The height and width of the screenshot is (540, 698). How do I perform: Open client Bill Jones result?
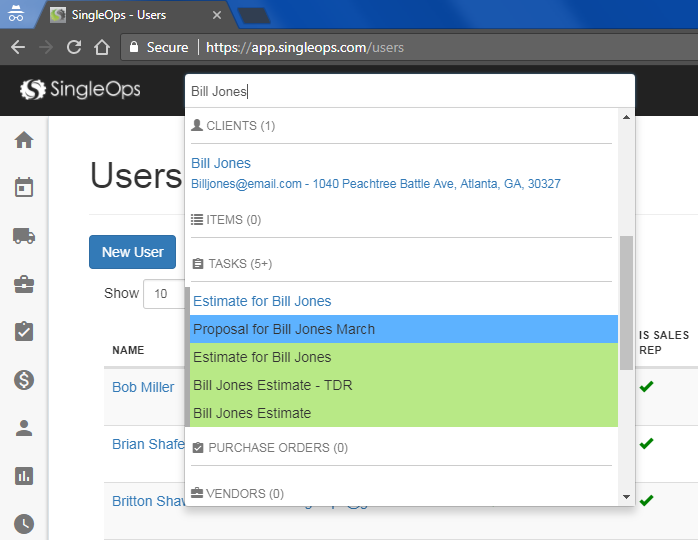coord(221,163)
